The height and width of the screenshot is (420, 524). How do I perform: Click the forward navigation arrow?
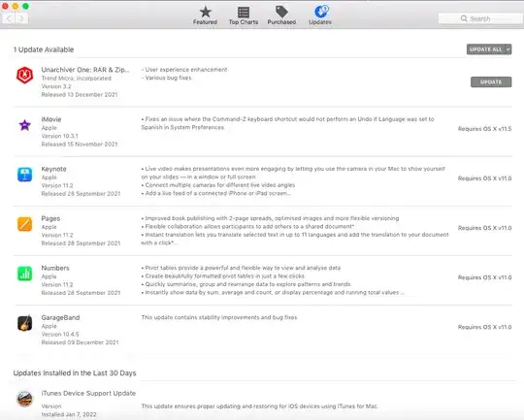21,18
